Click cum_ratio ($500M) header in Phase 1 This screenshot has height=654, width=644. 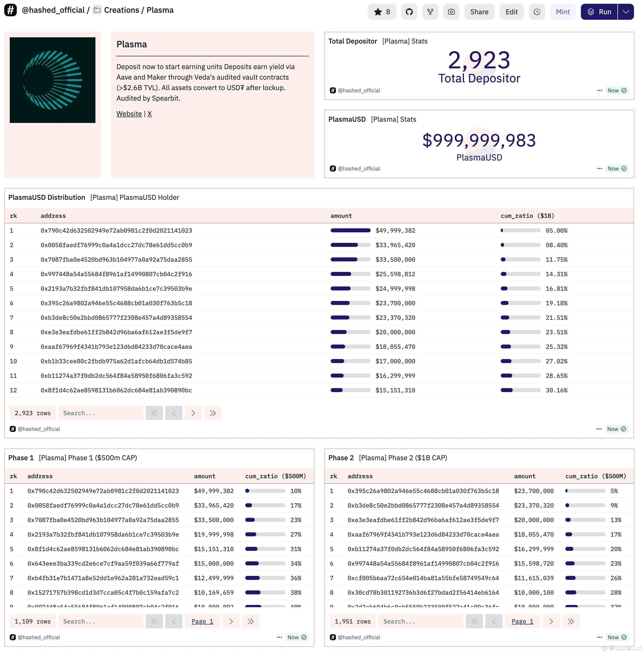[x=276, y=476]
